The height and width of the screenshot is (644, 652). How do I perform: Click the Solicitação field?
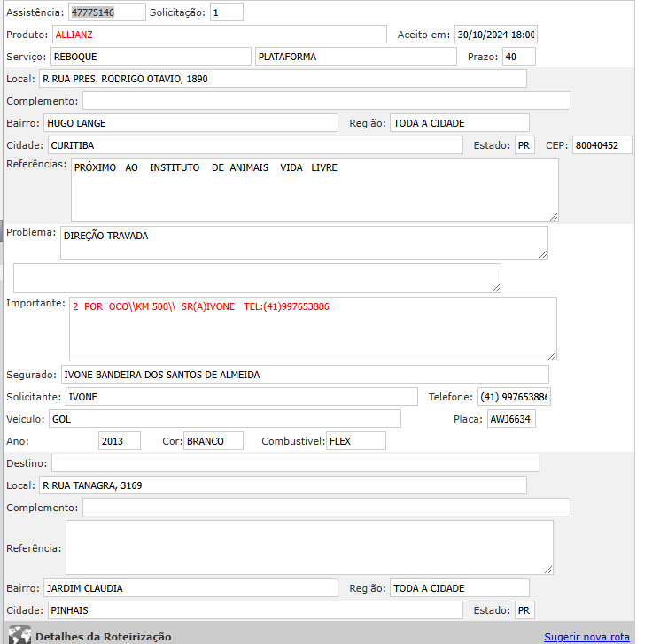[x=226, y=12]
